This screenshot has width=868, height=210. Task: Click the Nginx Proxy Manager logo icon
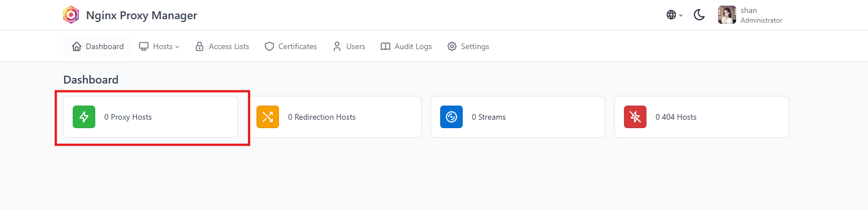click(x=71, y=15)
